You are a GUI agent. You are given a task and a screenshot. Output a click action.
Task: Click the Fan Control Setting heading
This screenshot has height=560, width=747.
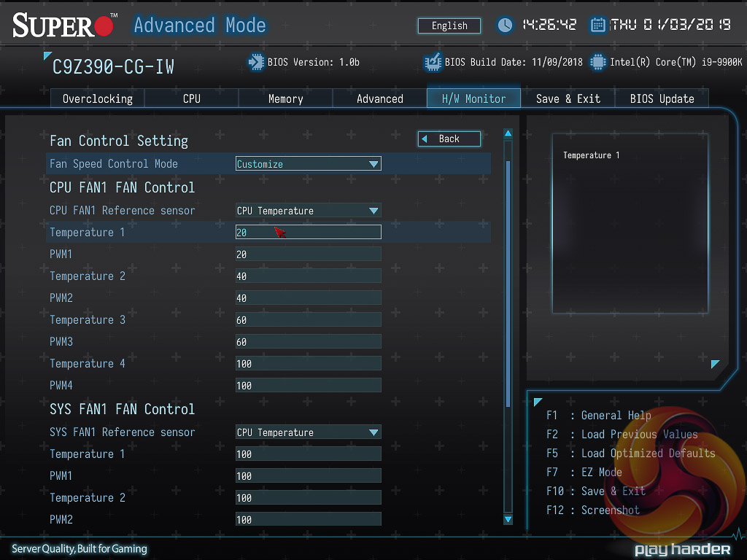coord(119,141)
